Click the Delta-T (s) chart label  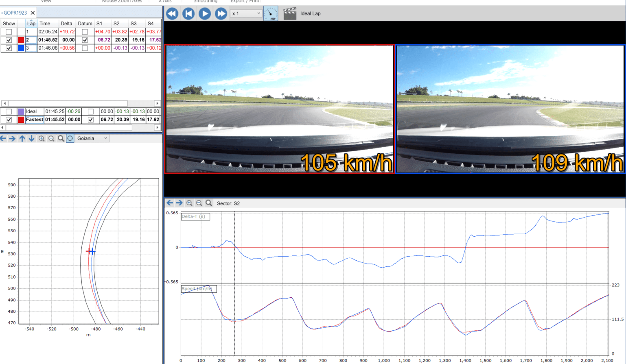195,216
